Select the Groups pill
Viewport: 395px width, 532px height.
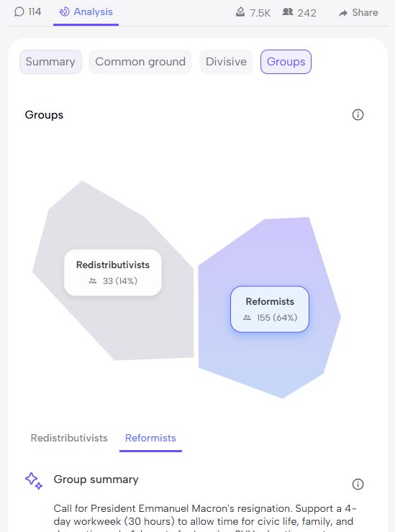pos(286,62)
